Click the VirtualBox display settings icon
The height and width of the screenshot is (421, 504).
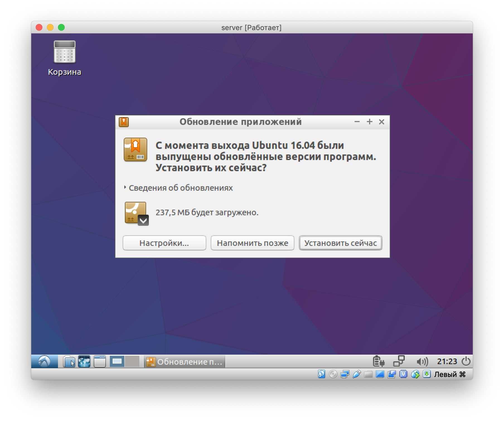coord(380,374)
